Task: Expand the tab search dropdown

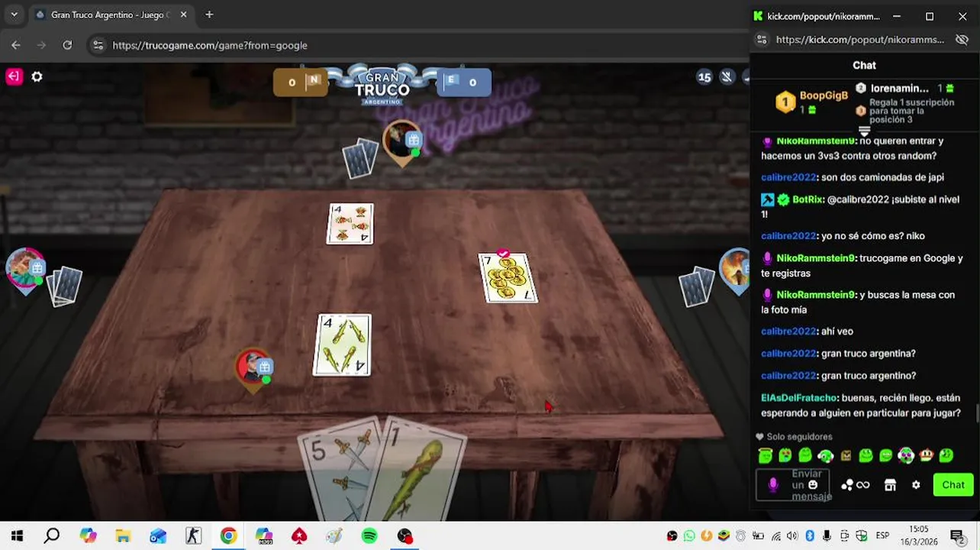Action: tap(14, 15)
